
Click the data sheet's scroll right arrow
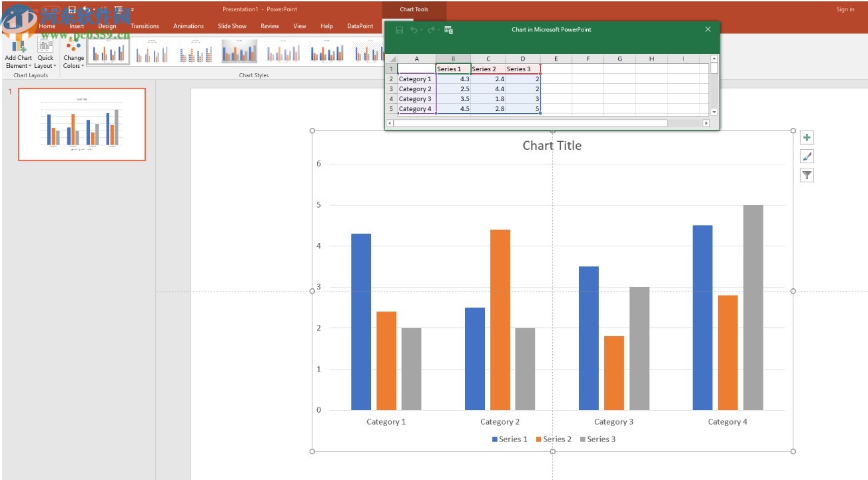706,123
